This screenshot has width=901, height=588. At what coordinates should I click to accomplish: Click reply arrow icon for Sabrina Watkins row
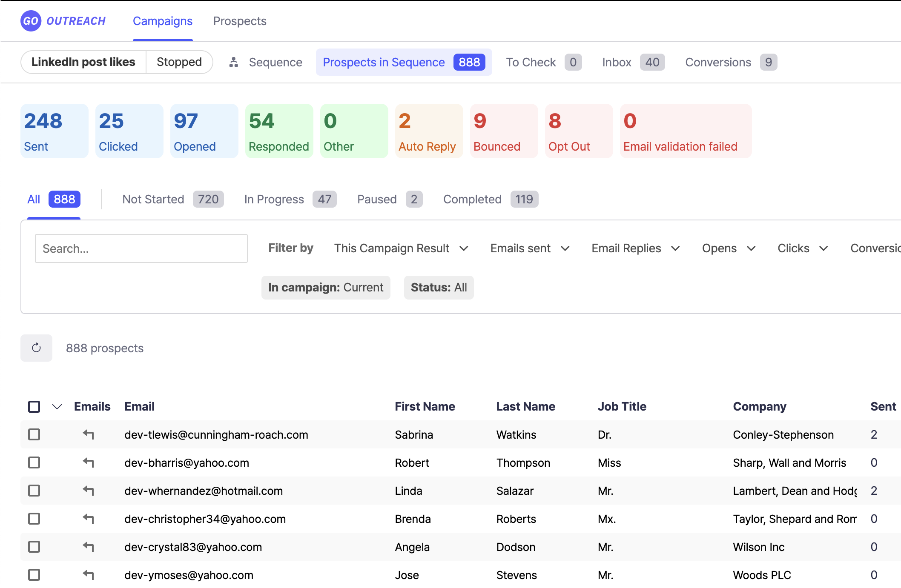tap(88, 434)
